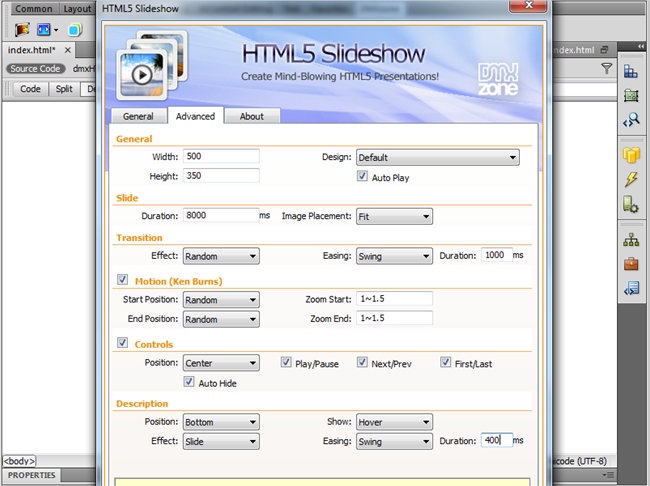The width and height of the screenshot is (650, 486).
Task: Click the film strip media icon in the Insert bar
Action: (22, 30)
